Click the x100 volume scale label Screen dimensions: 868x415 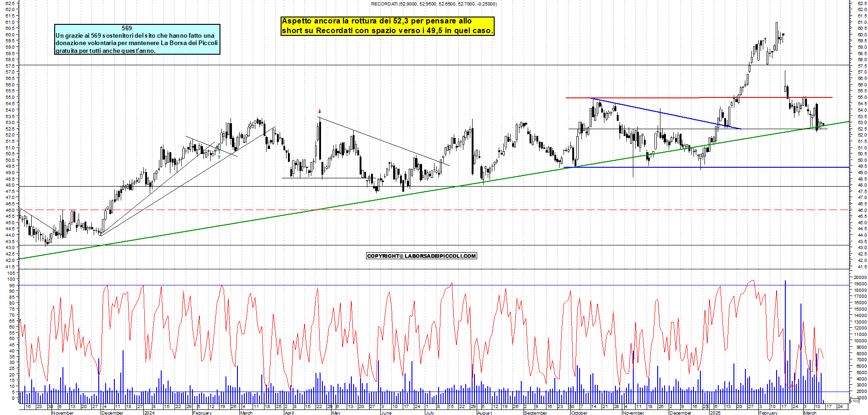[854, 401]
